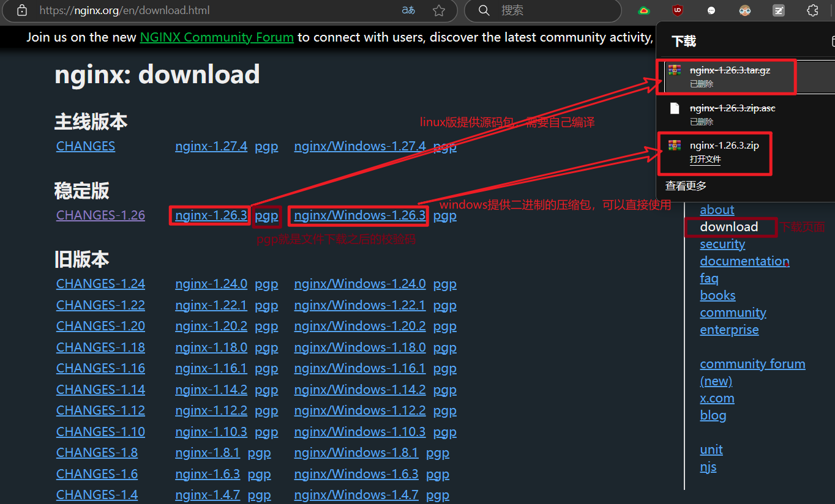Click the archive icon beside nginx-1.26.3.tar.gz
This screenshot has width=835, height=504.
point(674,70)
